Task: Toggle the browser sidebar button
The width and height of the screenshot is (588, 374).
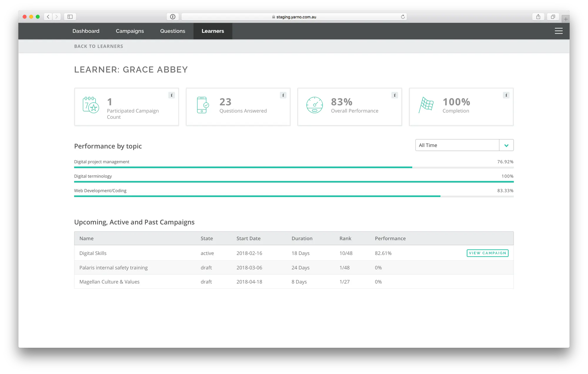Action: (x=70, y=17)
